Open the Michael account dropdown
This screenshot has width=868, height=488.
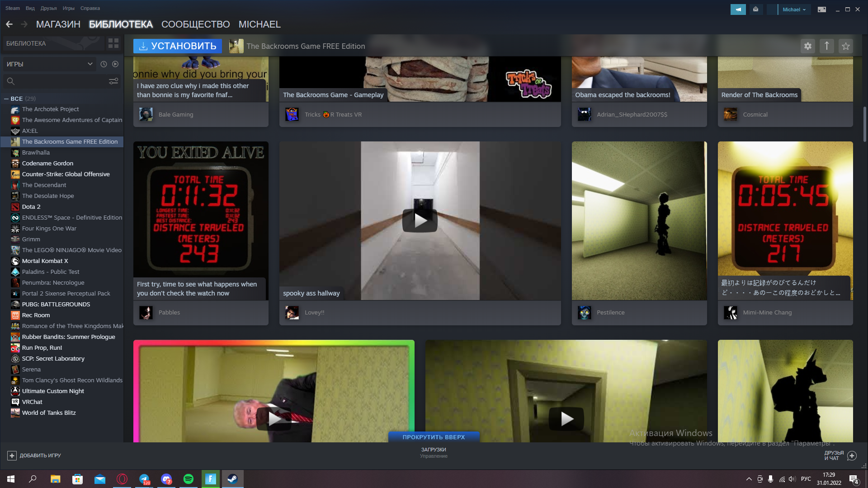pos(794,9)
